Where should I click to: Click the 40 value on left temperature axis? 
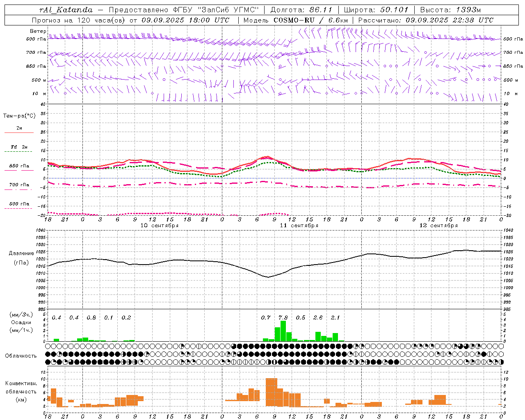point(42,104)
